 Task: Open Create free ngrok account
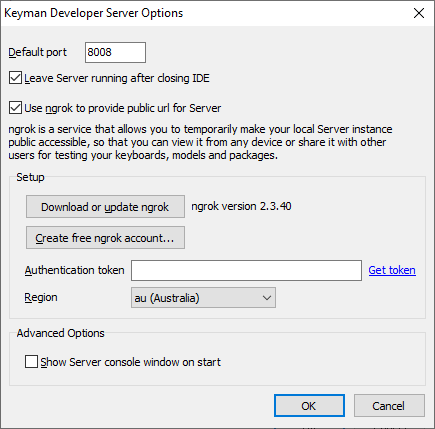[105, 238]
